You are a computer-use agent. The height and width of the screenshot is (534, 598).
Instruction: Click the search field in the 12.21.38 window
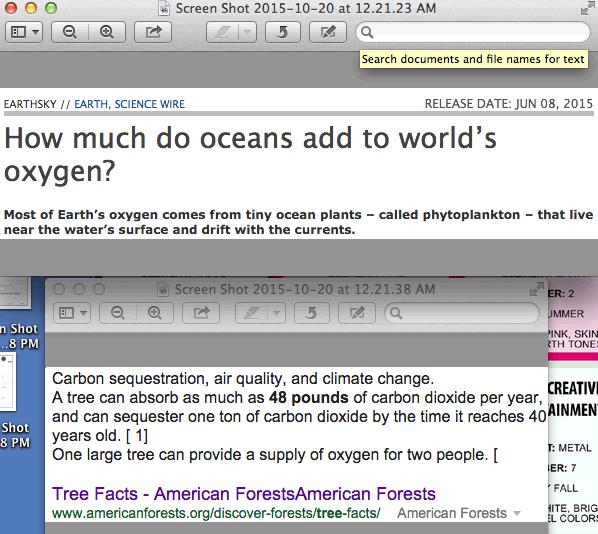coord(462,313)
